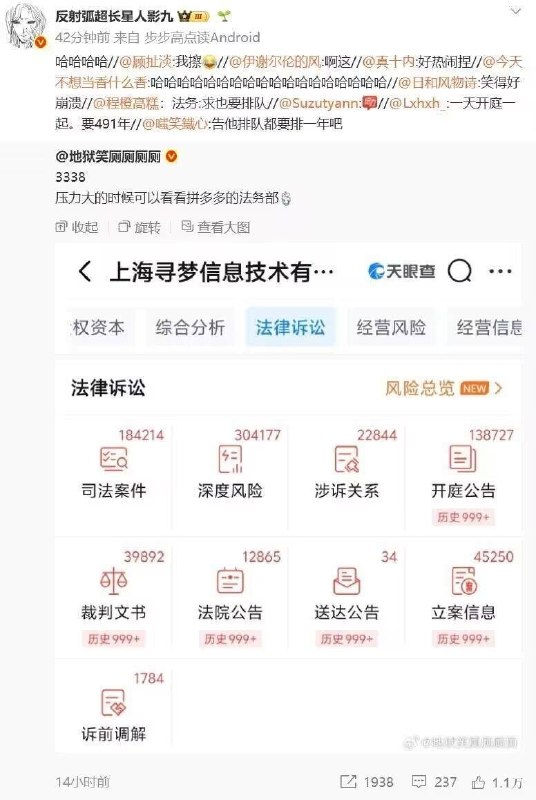Open the 237 comments
This screenshot has width=536, height=800.
[433, 782]
